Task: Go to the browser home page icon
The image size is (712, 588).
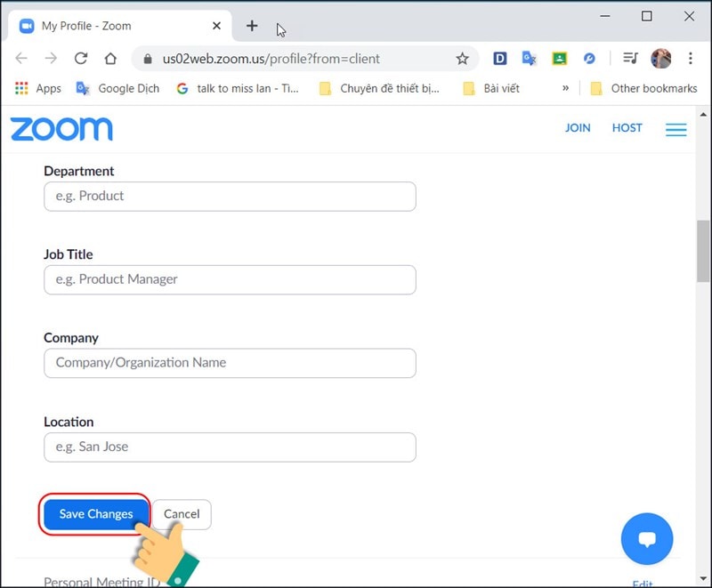Action: coord(110,59)
